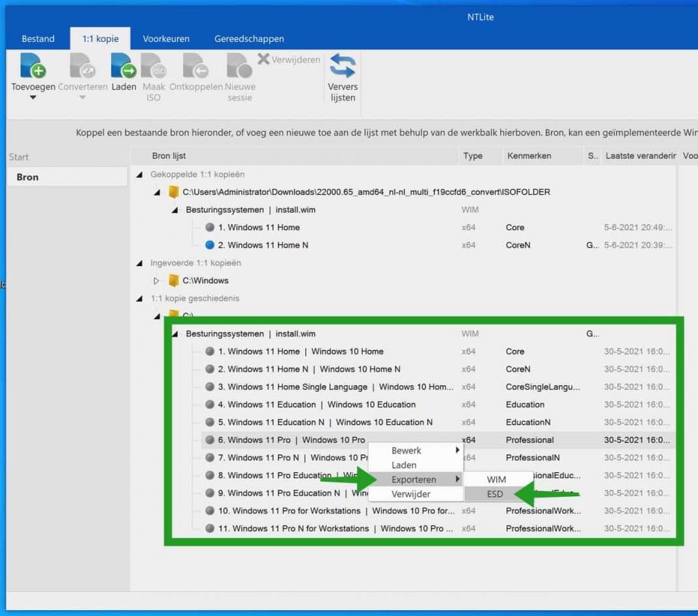
Task: Click the Nieuwe sessie icon
Action: click(x=239, y=66)
